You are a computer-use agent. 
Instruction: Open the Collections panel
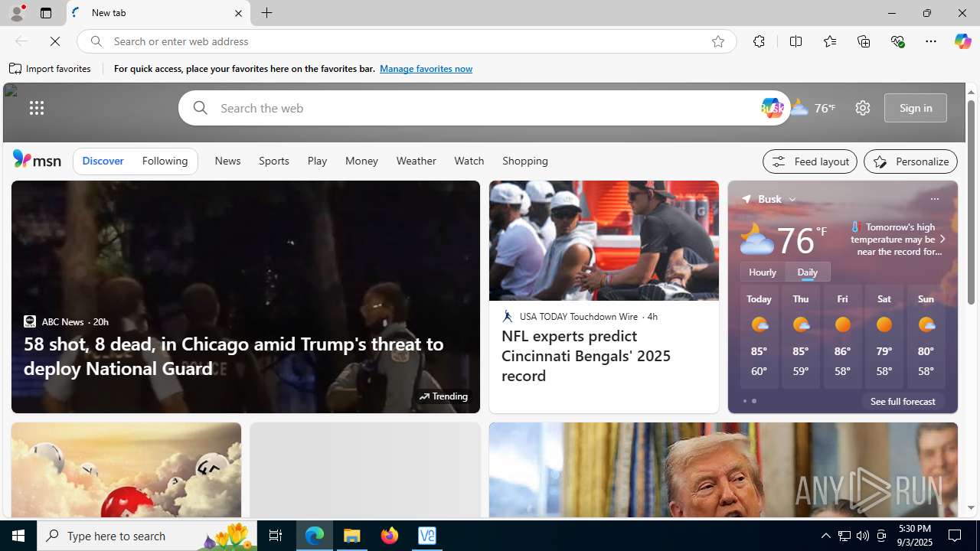click(x=864, y=41)
